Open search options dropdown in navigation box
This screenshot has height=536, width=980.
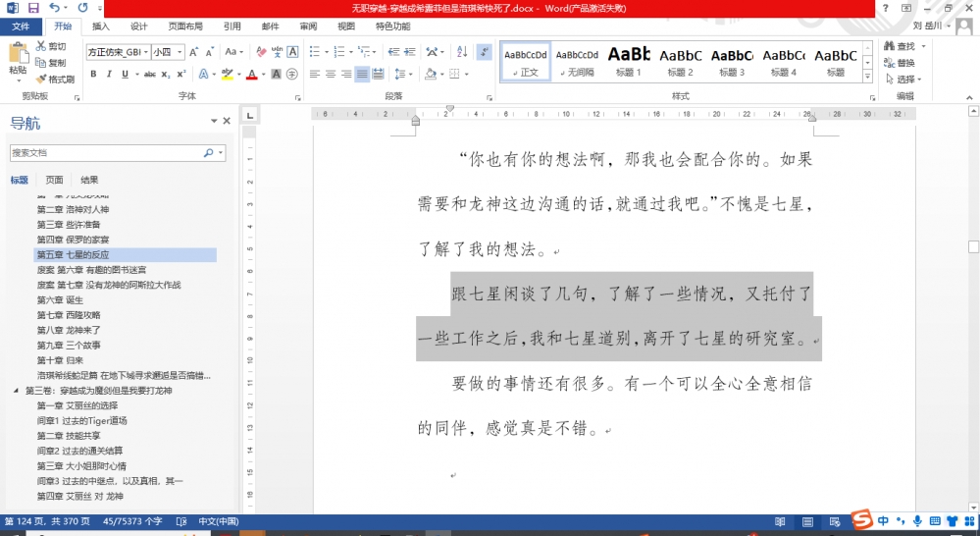point(221,152)
